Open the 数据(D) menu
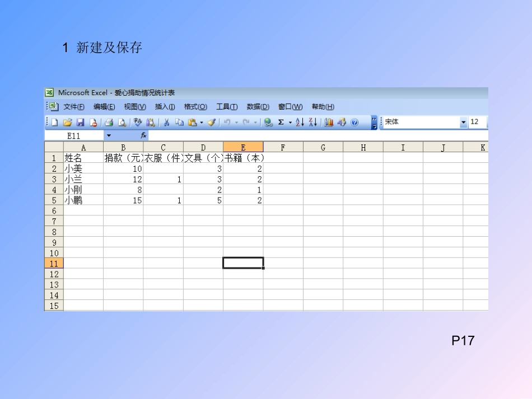This screenshot has height=399, width=532. click(258, 107)
